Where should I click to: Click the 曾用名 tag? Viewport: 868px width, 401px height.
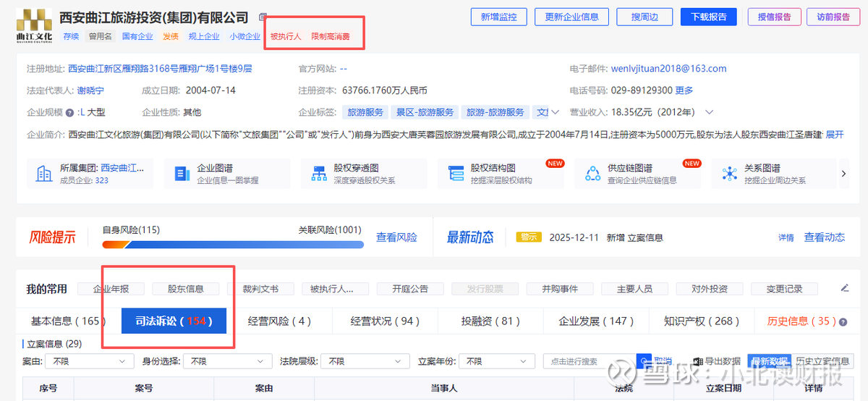coord(101,36)
